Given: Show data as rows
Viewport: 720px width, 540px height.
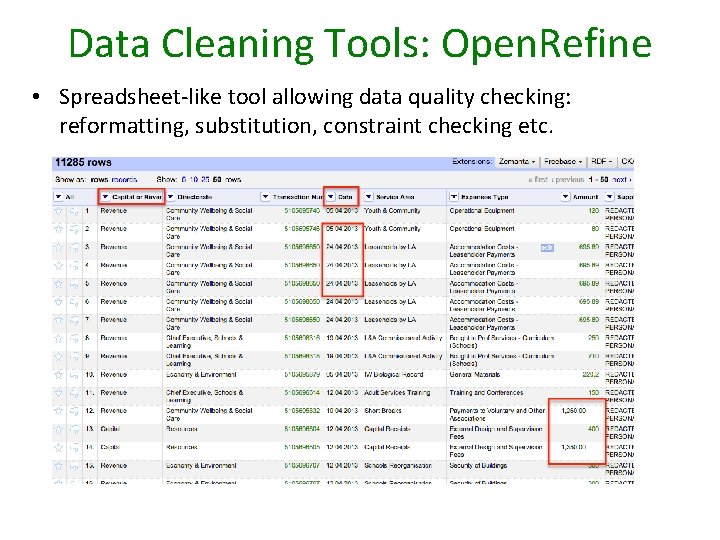Looking at the screenshot, I should pyautogui.click(x=99, y=180).
